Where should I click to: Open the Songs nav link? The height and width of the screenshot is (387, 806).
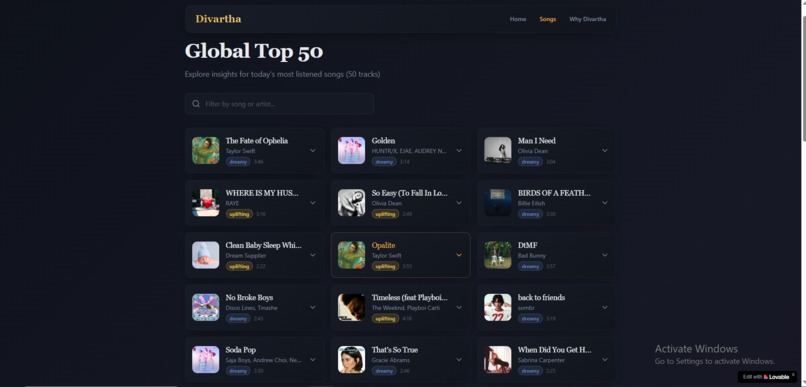[547, 19]
